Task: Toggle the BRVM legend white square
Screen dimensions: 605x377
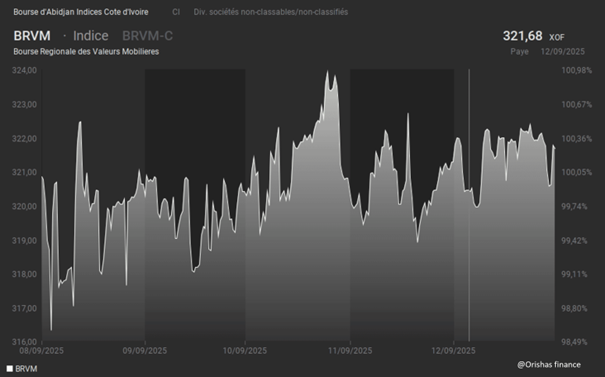Action: point(10,369)
